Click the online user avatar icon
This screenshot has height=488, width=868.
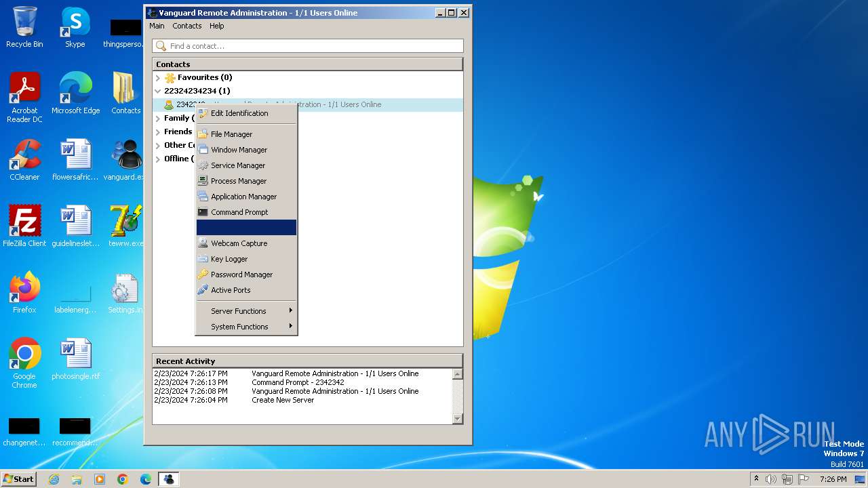pos(169,104)
